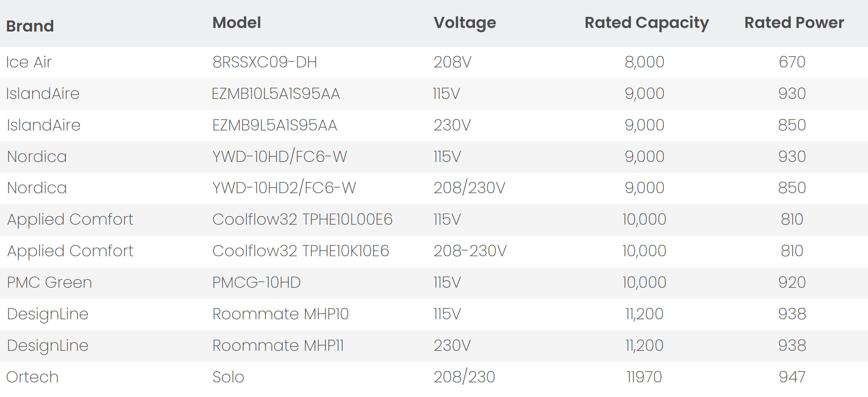
Task: Select the Solo model cell
Action: pos(228,377)
